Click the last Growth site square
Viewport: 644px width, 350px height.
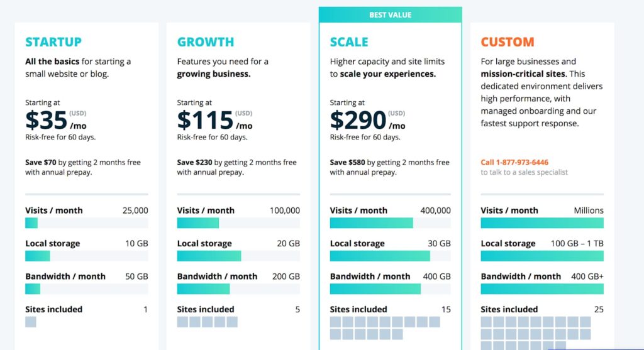[x=232, y=322]
